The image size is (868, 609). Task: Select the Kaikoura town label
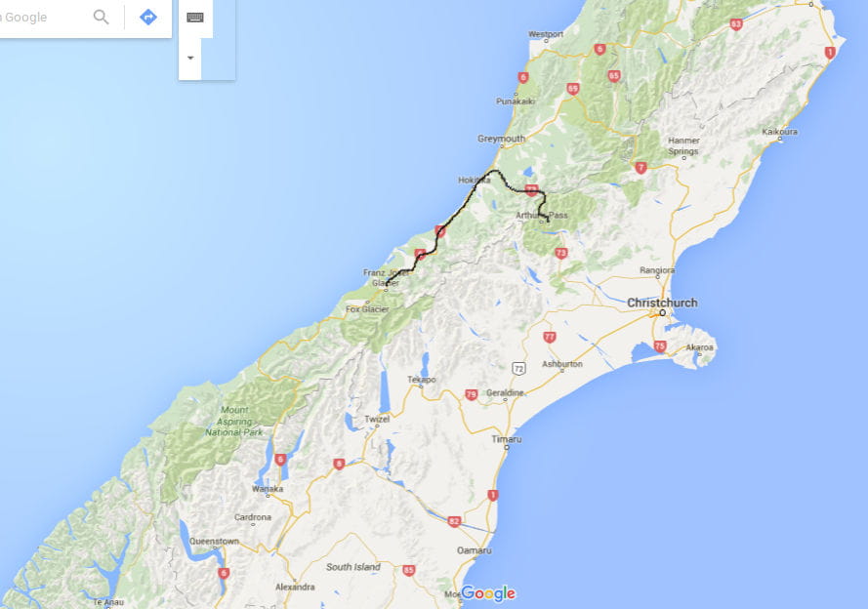click(779, 132)
